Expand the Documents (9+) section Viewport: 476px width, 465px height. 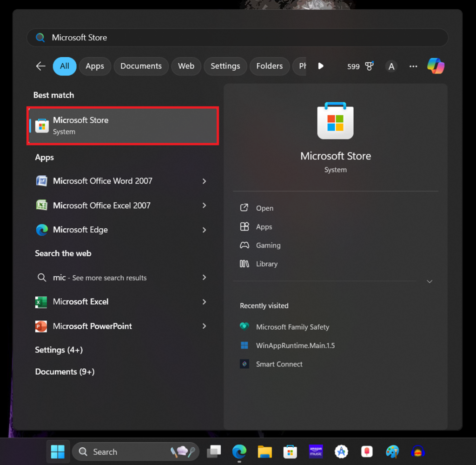tap(65, 372)
